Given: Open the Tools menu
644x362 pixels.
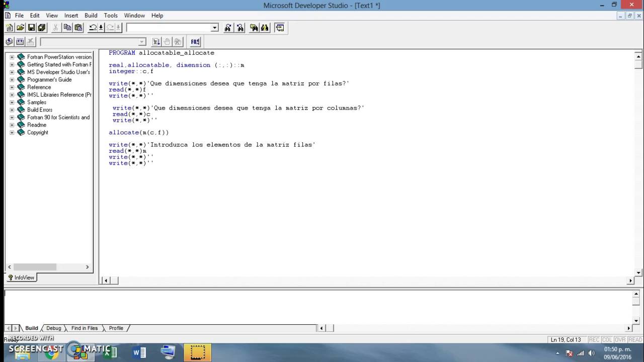Looking at the screenshot, I should click(111, 16).
